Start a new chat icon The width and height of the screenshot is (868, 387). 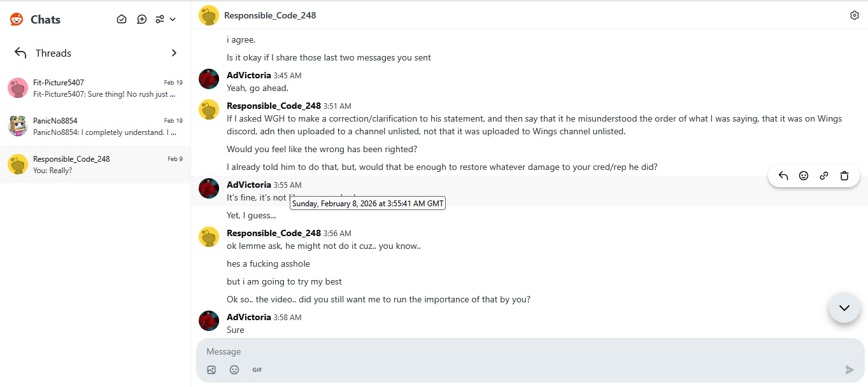click(142, 20)
